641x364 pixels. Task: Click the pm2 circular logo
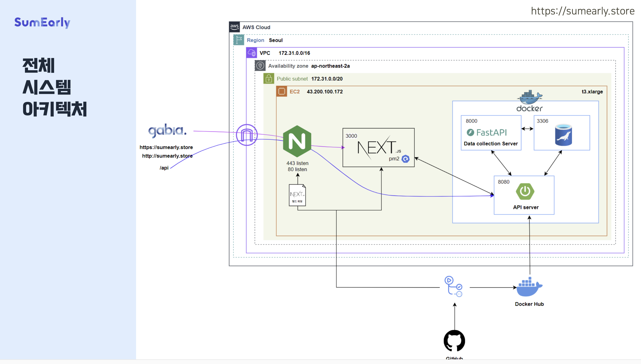(x=405, y=159)
